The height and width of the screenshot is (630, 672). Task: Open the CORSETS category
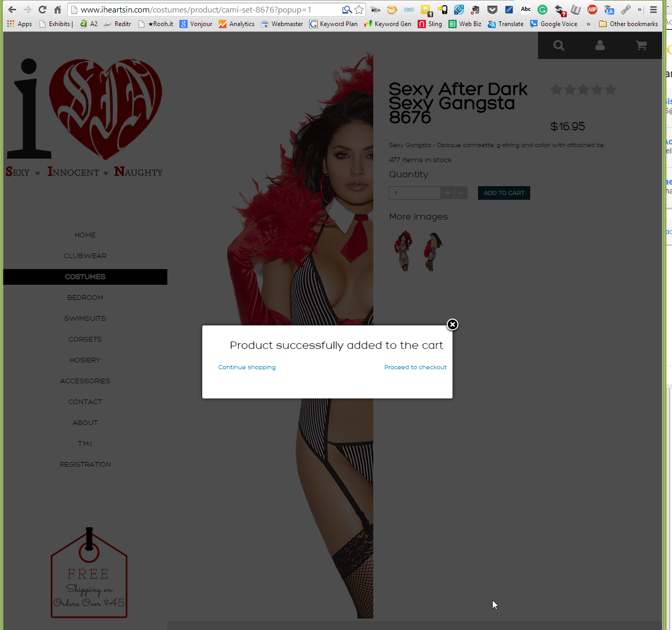coord(85,340)
